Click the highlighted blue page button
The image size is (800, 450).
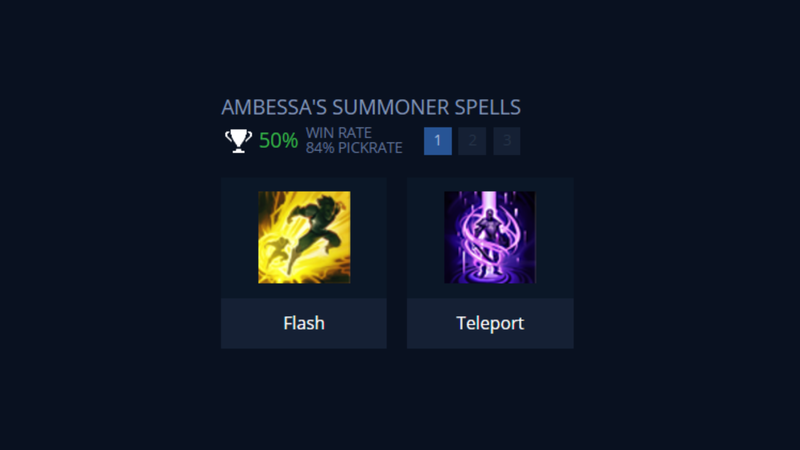coord(438,141)
